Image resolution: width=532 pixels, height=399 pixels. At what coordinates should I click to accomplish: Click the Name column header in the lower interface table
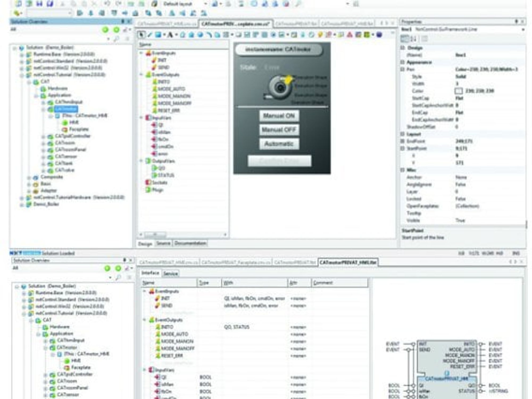(169, 283)
